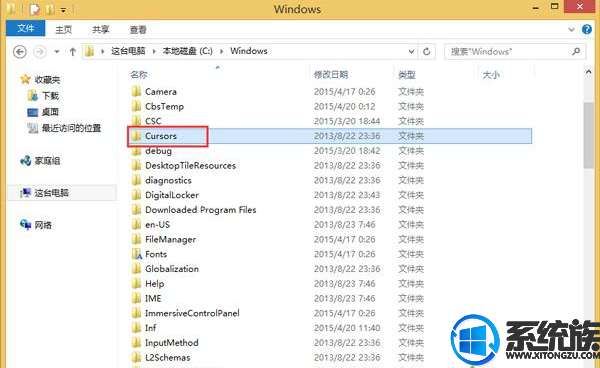Select the Fonts folder icon
600x368 pixels.
(x=137, y=254)
